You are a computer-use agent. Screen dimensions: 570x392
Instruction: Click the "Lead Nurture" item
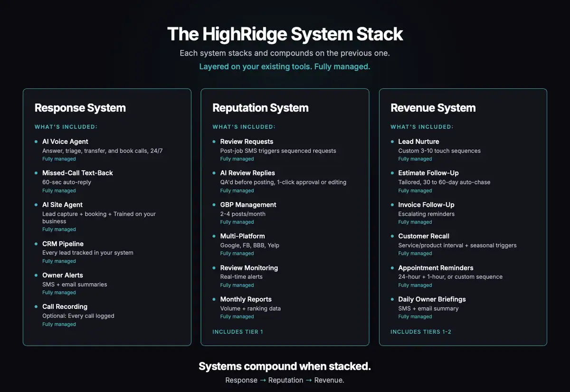coord(418,142)
